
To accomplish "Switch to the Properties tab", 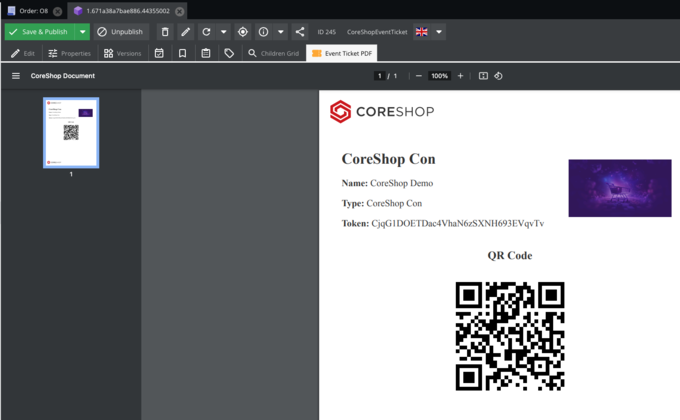I will click(x=69, y=53).
